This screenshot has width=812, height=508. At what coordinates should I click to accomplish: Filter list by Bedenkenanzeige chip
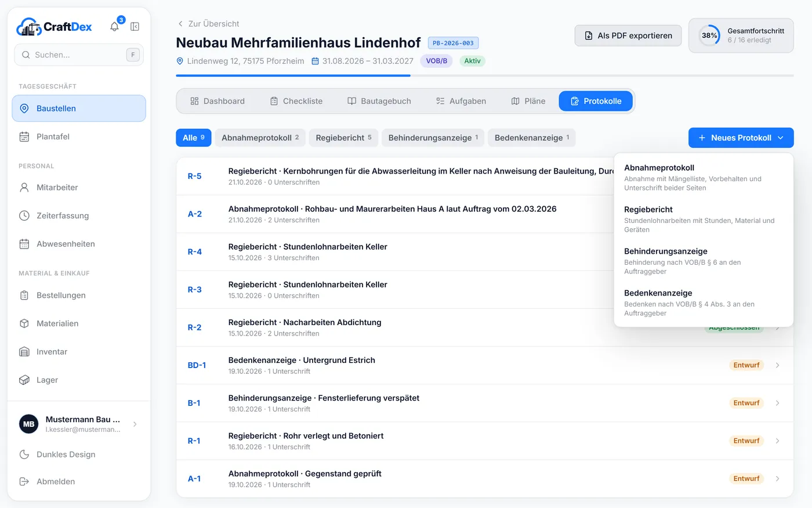(532, 138)
